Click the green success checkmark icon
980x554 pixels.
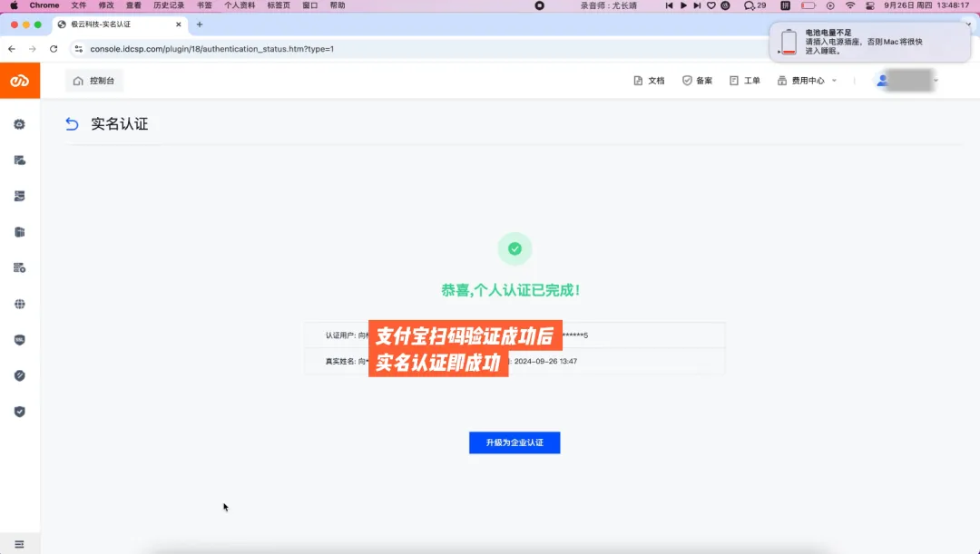point(514,248)
